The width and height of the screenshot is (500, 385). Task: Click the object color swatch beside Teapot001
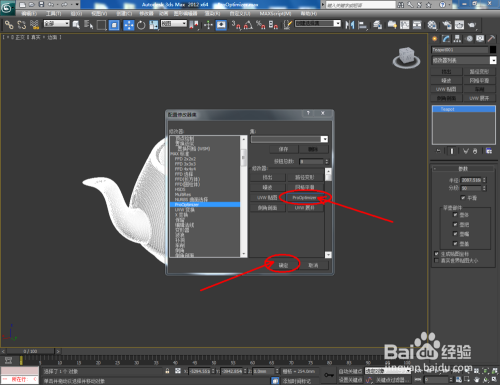pos(493,50)
